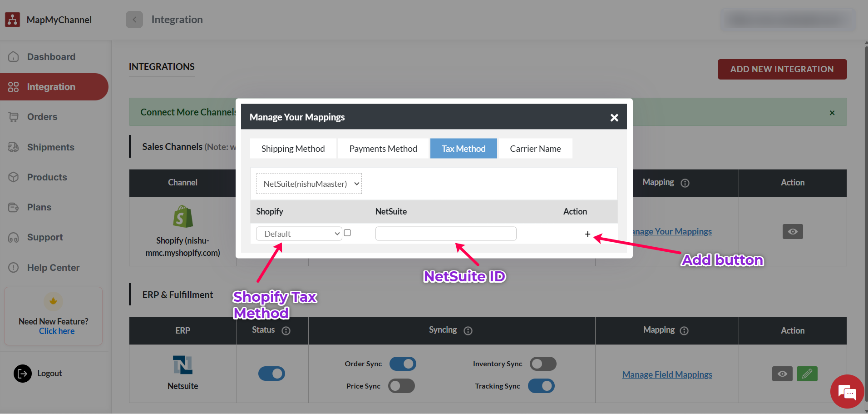Image resolution: width=868 pixels, height=414 pixels.
Task: Click the Add New Integration button
Action: [782, 70]
